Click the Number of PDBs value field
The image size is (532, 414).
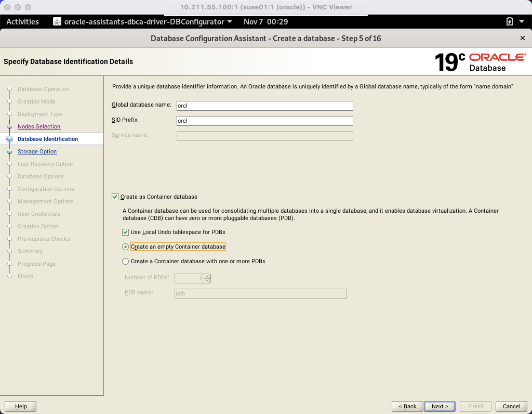[x=189, y=278]
